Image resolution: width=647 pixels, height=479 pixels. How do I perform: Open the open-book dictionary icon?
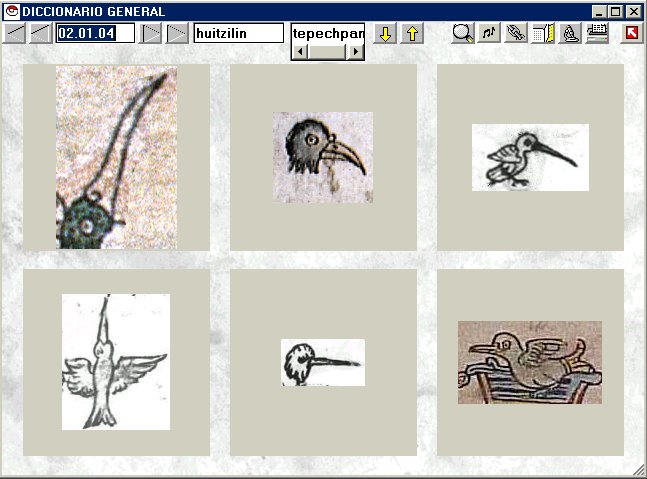543,33
